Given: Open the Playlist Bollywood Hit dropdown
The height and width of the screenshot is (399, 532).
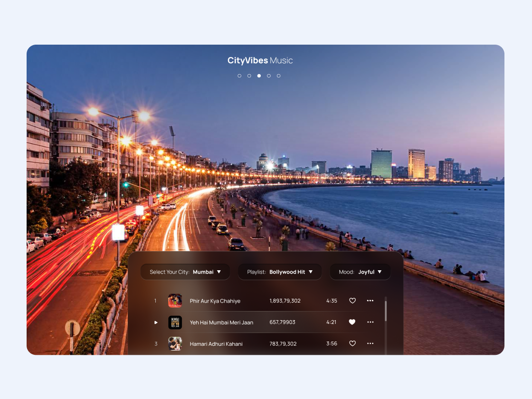Looking at the screenshot, I should [280, 272].
